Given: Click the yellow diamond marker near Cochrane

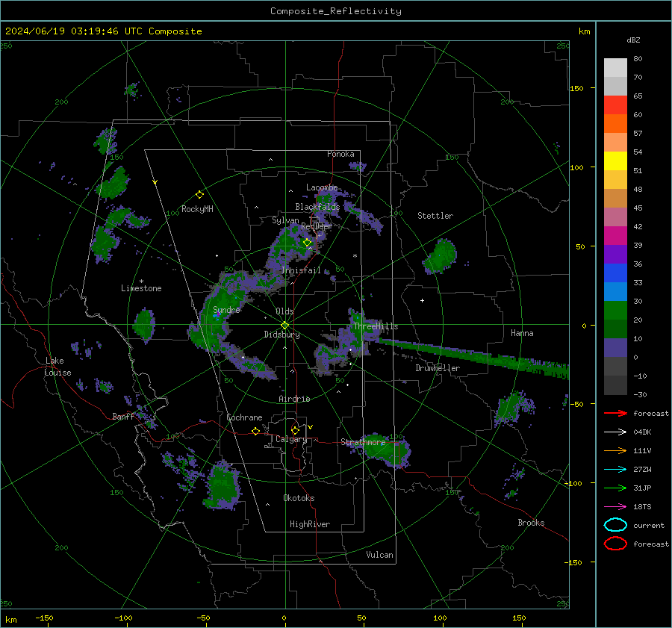Looking at the screenshot, I should 255,431.
